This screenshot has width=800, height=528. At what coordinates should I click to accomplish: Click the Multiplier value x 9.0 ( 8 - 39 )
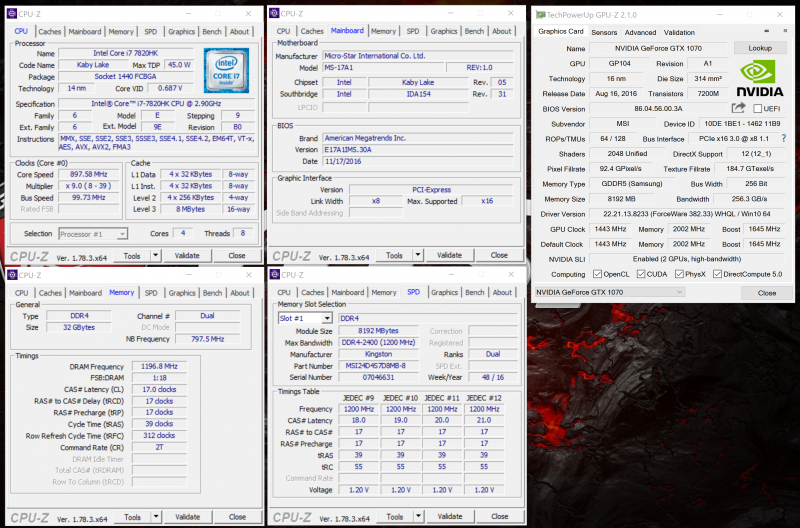click(x=89, y=186)
